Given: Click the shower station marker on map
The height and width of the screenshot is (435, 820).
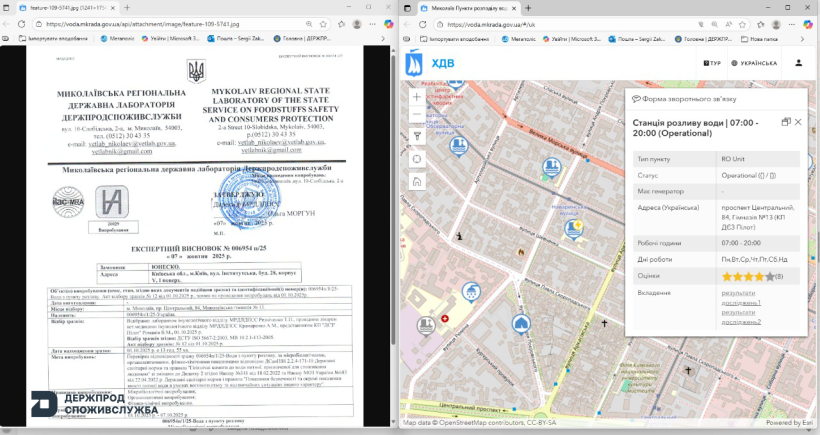Looking at the screenshot, I should click(471, 291).
